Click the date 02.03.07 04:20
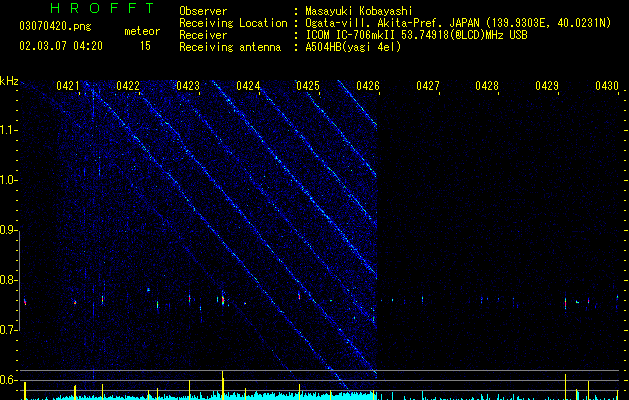 61,46
